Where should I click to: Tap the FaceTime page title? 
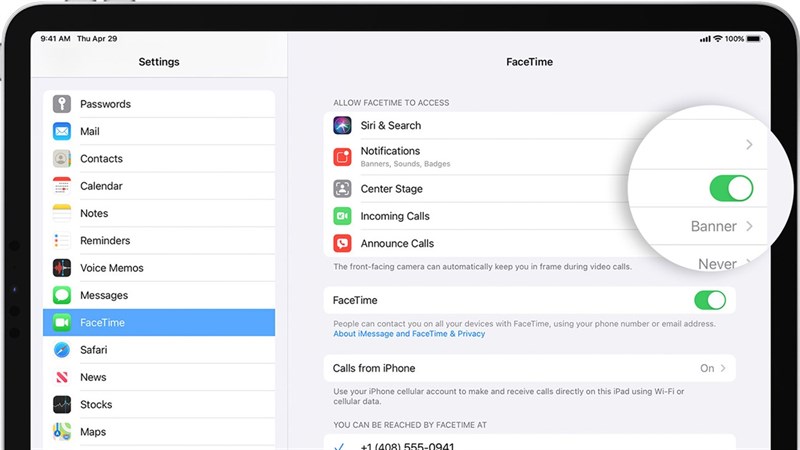click(x=529, y=62)
